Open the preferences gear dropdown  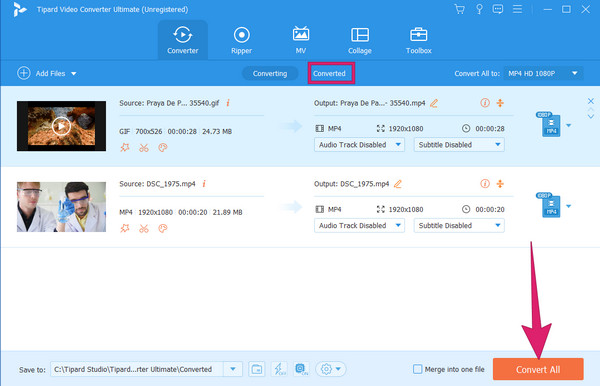[331, 369]
